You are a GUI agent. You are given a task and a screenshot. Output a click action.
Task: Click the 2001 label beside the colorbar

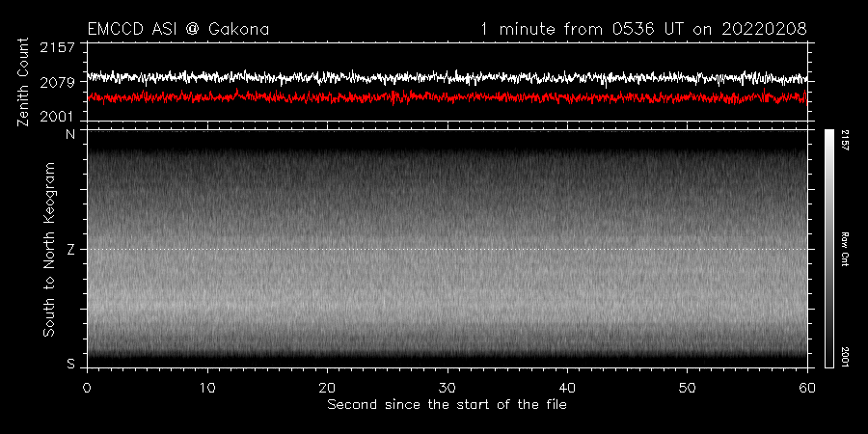coord(847,357)
